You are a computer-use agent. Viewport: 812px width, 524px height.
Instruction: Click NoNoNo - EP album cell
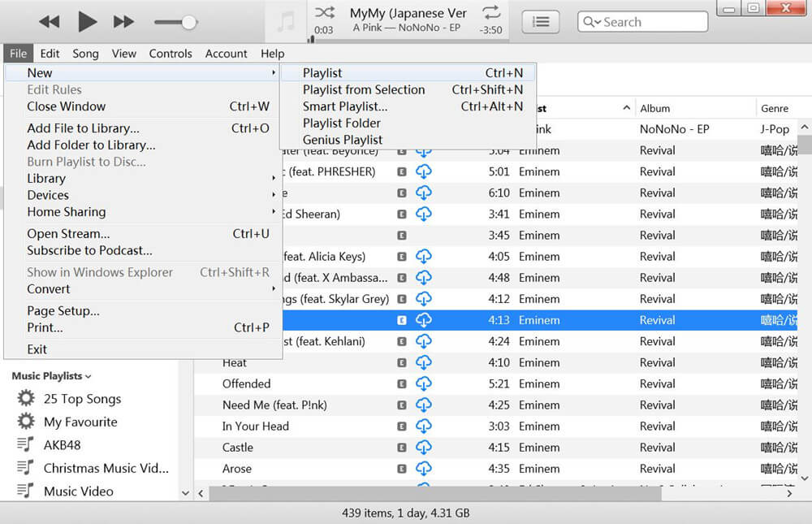point(674,129)
